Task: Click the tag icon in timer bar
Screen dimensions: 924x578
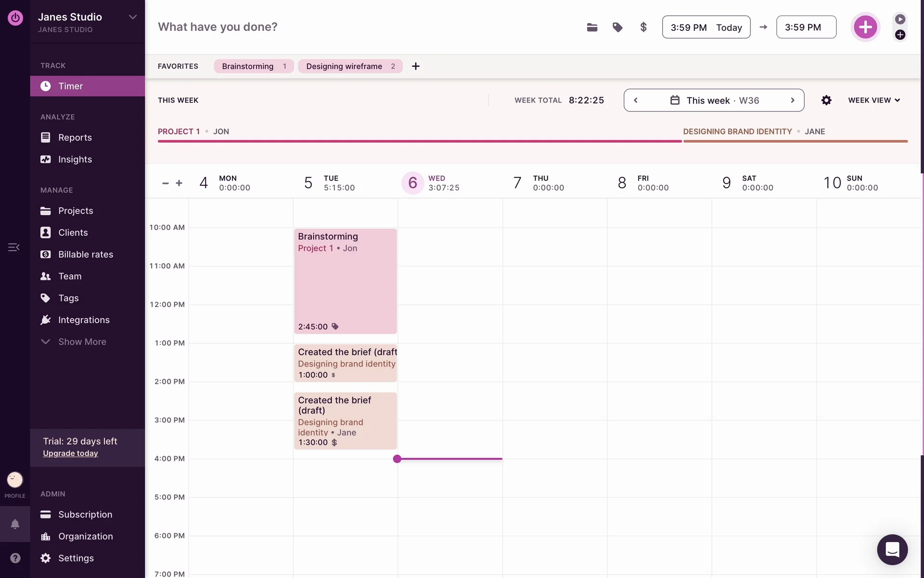Action: click(617, 27)
